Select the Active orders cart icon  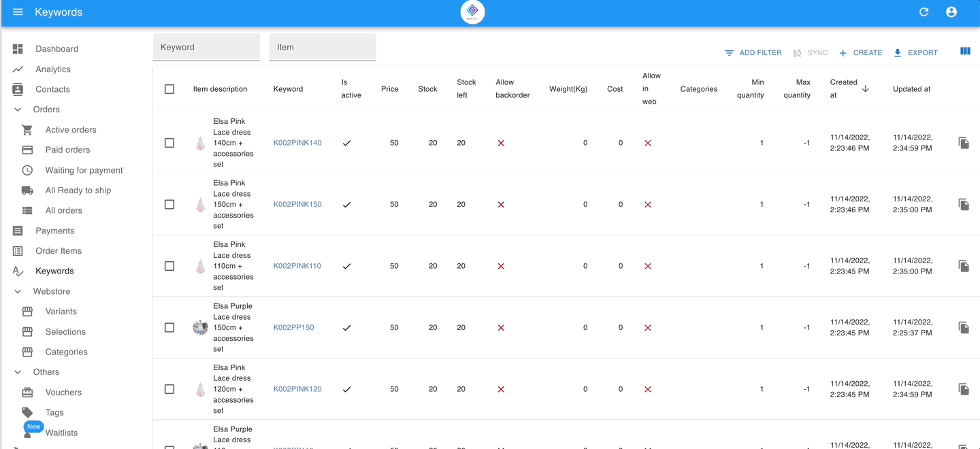(x=27, y=129)
